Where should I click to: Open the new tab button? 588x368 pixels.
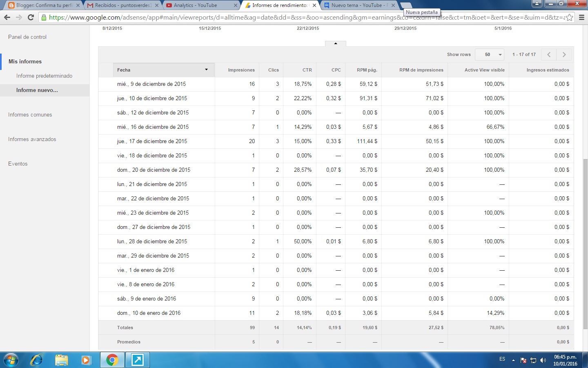tap(405, 5)
